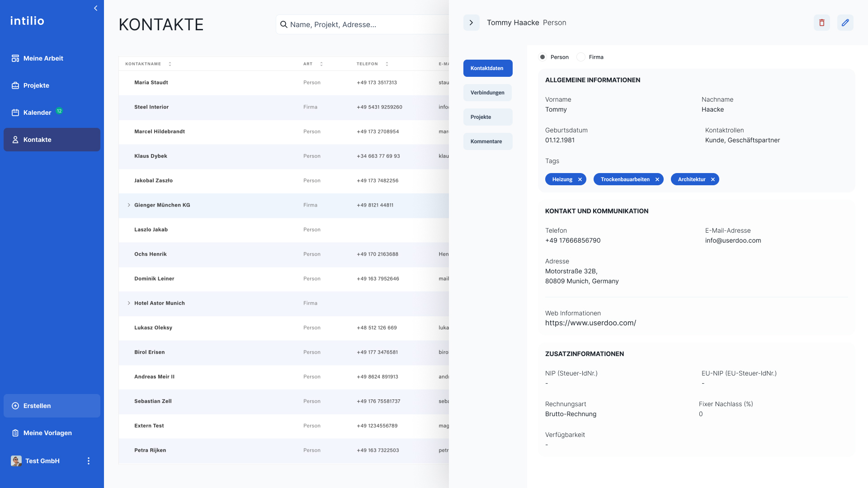Viewport: 868px width, 488px height.
Task: Select the Person radio button
Action: pyautogui.click(x=542, y=57)
